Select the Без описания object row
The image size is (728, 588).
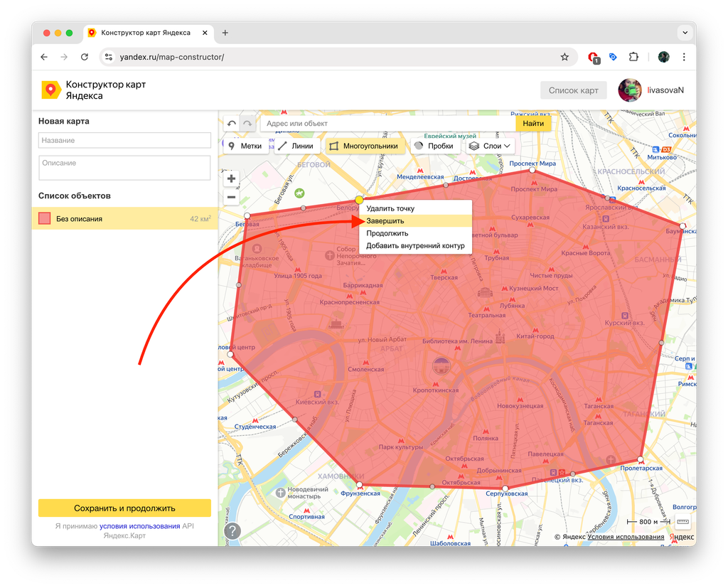tap(125, 219)
